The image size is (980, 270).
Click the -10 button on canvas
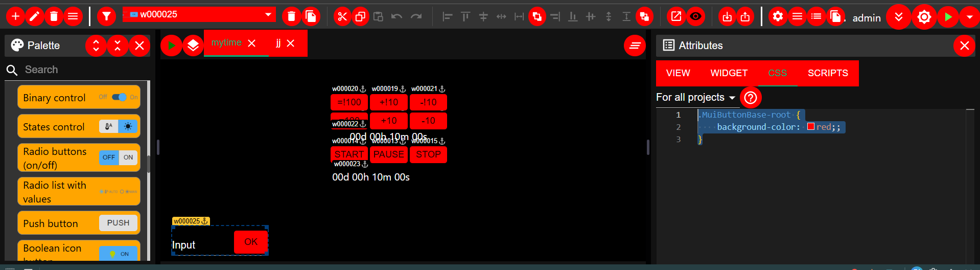coord(428,121)
